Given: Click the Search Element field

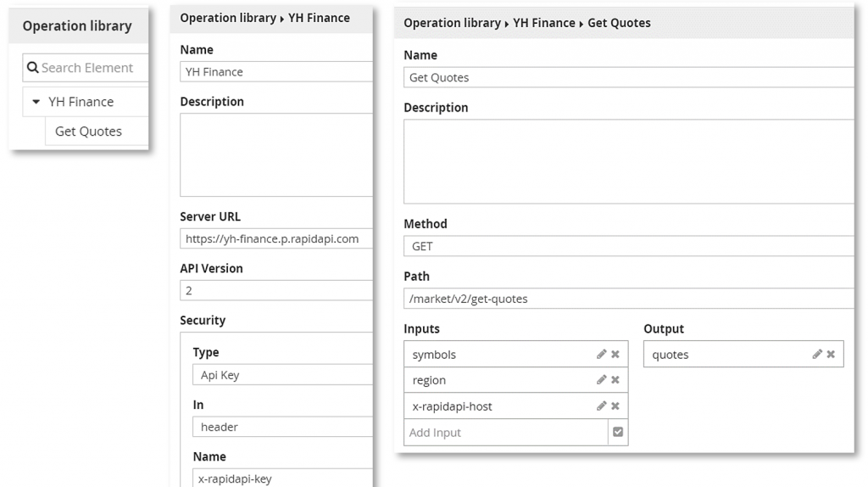Looking at the screenshot, I should click(87, 68).
